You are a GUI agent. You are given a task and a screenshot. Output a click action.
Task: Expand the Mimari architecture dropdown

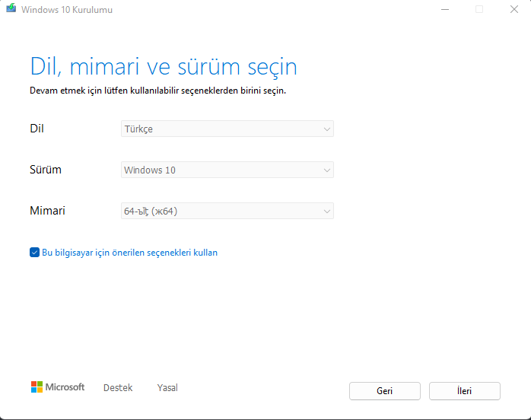click(227, 211)
